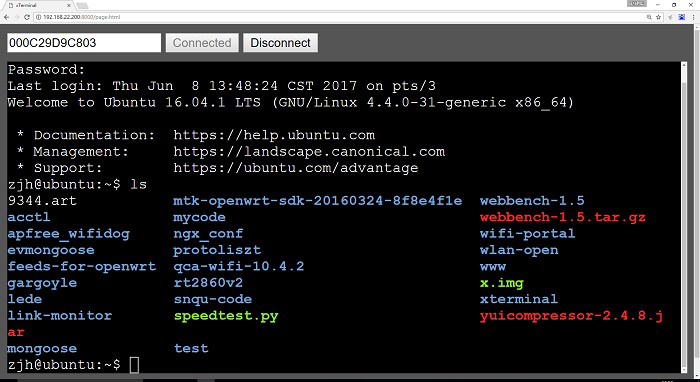Click the grayed Connected button
The width and height of the screenshot is (700, 382).
tap(202, 43)
